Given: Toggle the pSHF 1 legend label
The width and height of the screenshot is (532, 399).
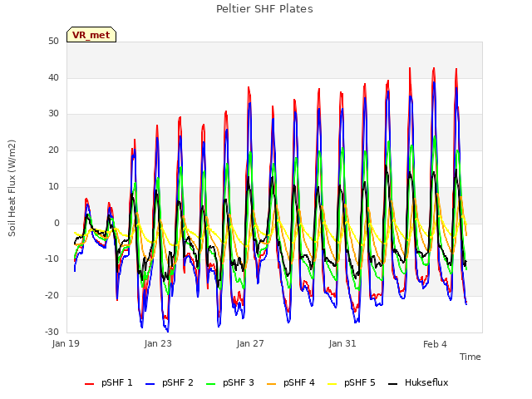Looking at the screenshot, I should [x=117, y=382].
